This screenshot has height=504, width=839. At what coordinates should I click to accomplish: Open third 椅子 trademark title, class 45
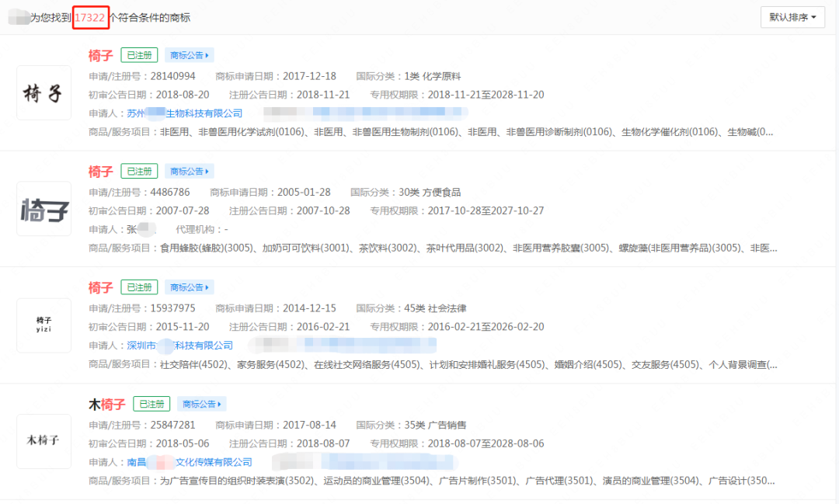[x=100, y=287]
